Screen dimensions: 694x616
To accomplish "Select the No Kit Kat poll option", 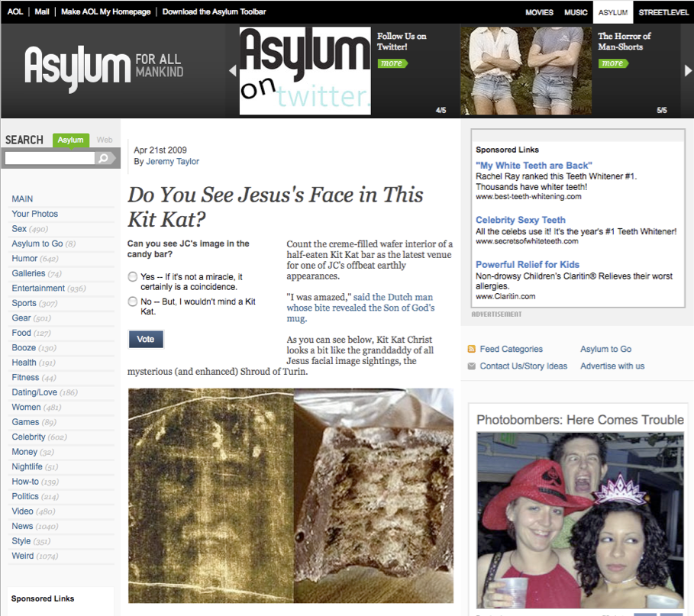I will click(x=132, y=302).
